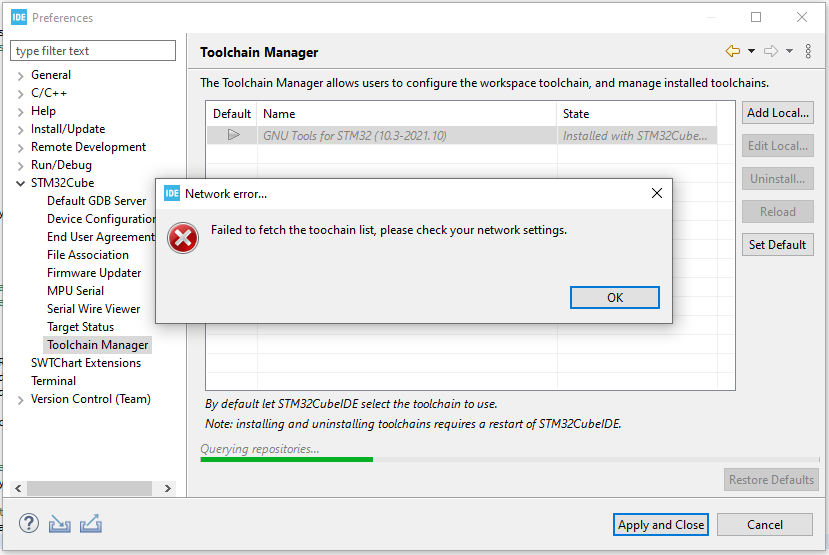
Task: Select the General tree label
Action: (x=51, y=75)
